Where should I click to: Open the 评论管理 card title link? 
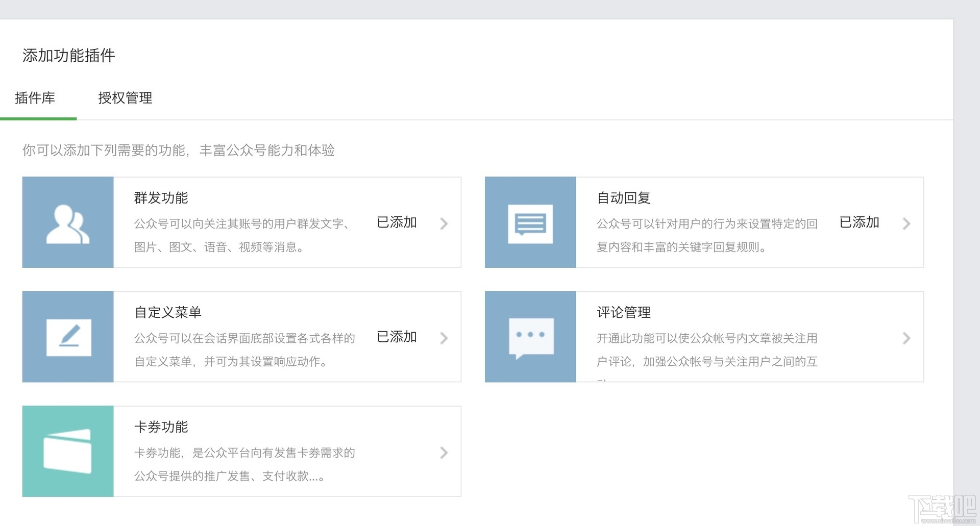click(623, 312)
